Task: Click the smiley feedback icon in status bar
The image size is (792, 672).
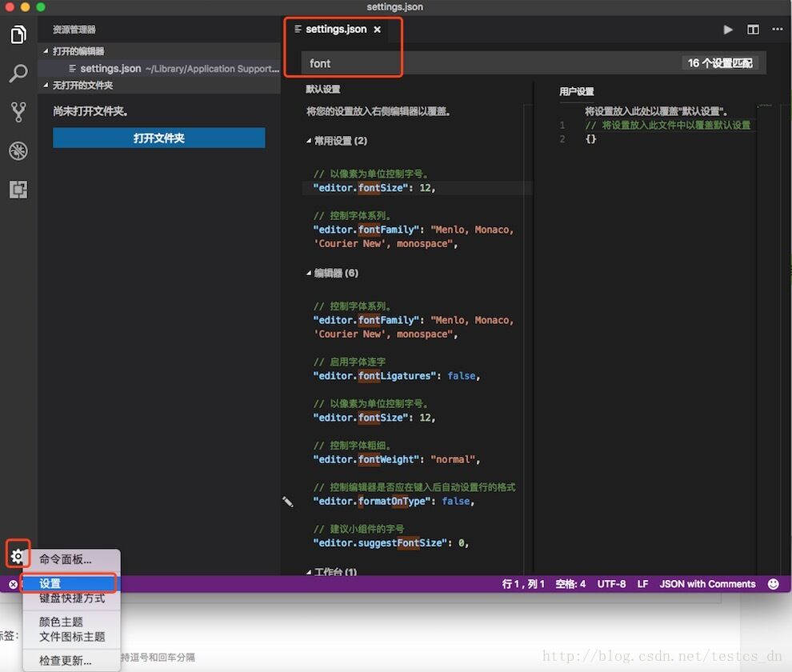Action: (773, 584)
